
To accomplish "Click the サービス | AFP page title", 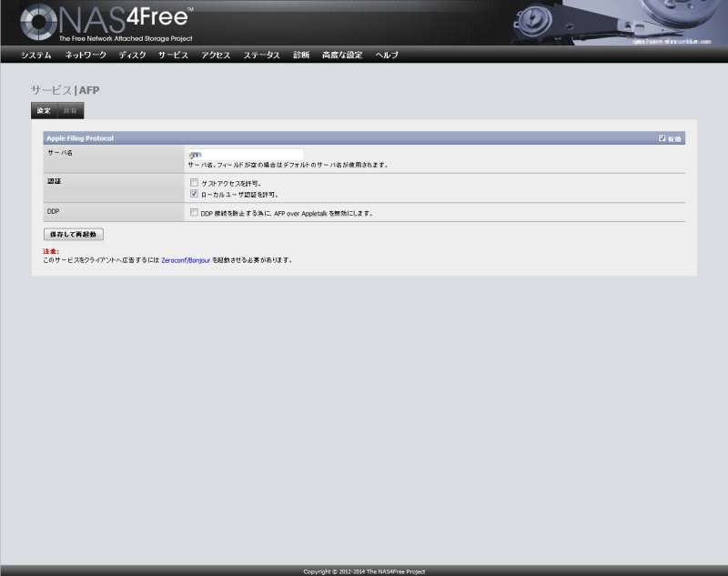I will point(65,90).
